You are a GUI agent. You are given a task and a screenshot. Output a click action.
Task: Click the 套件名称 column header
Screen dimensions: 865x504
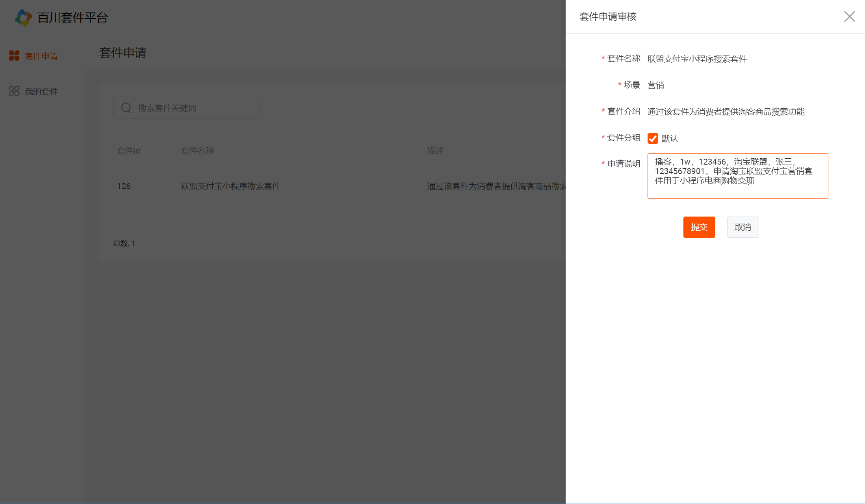(198, 151)
